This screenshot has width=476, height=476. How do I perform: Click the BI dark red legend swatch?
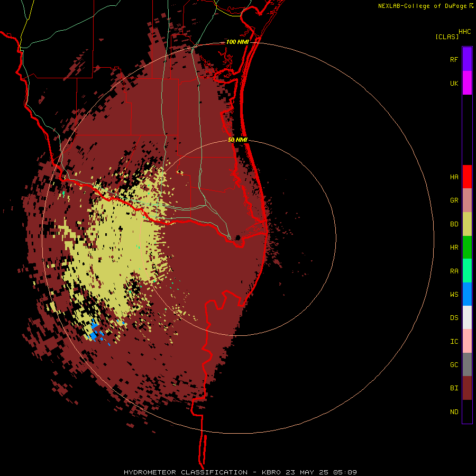click(467, 388)
